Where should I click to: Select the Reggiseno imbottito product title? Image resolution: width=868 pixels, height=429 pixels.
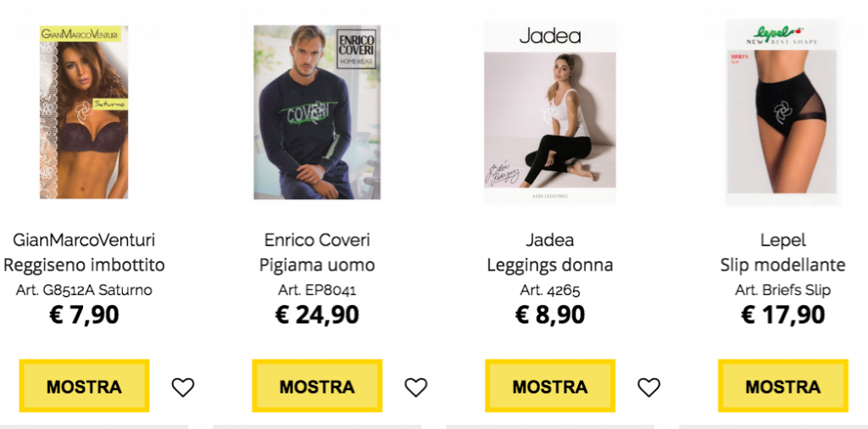click(x=84, y=265)
